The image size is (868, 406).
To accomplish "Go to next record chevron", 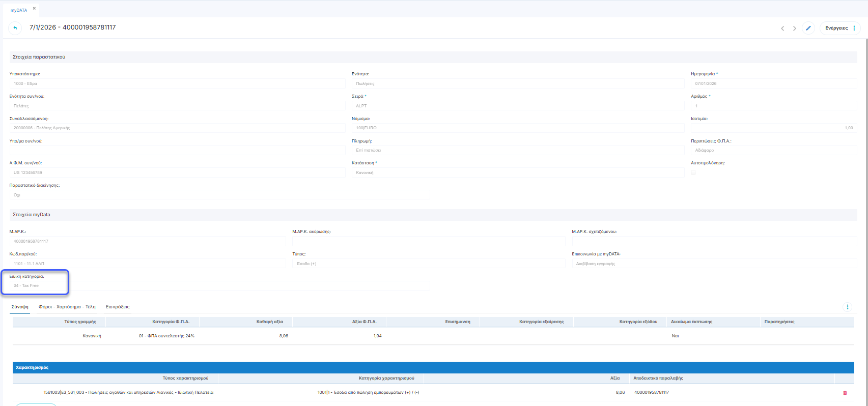I will pyautogui.click(x=794, y=28).
